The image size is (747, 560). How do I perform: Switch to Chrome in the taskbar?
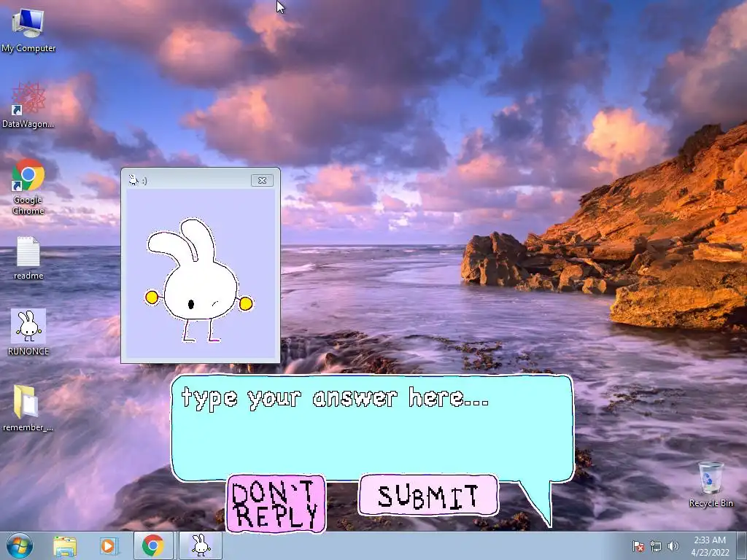153,545
